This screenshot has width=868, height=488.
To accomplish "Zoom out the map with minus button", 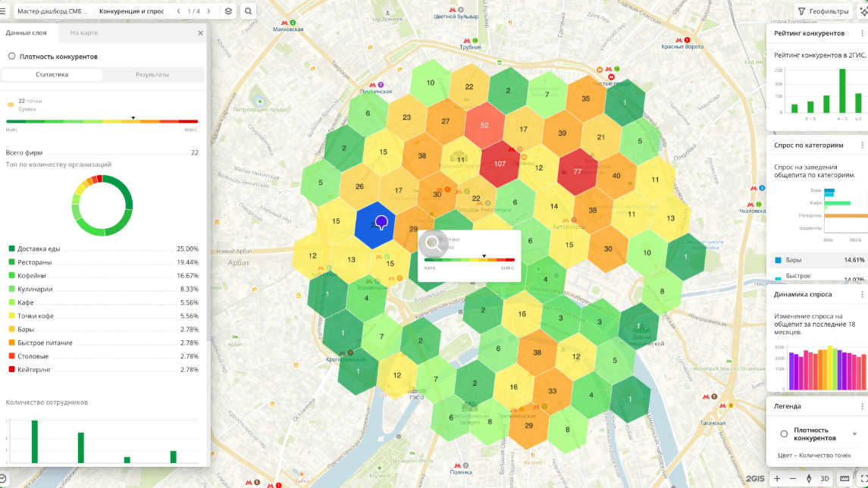I will [793, 479].
